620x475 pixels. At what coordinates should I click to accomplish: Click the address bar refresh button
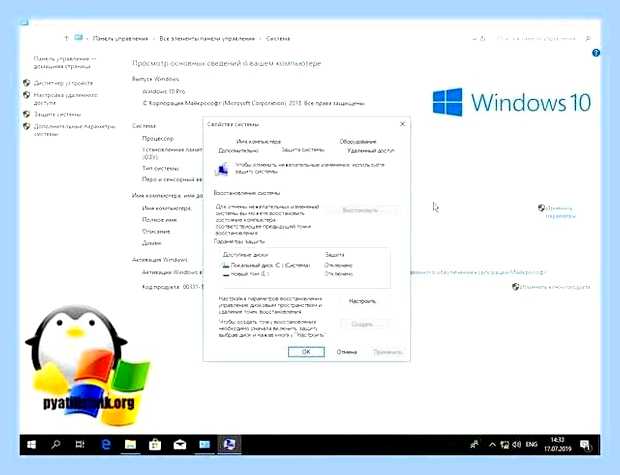point(482,38)
